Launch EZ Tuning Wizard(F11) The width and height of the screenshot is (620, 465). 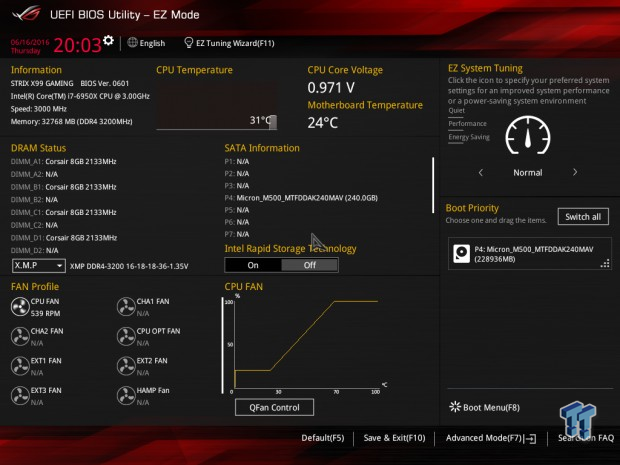pos(235,43)
